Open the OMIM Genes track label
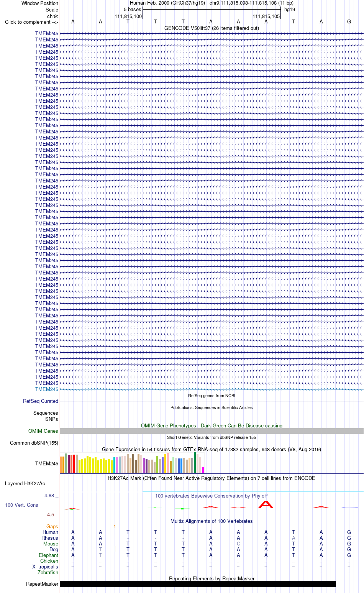The image size is (364, 593). pyautogui.click(x=43, y=431)
